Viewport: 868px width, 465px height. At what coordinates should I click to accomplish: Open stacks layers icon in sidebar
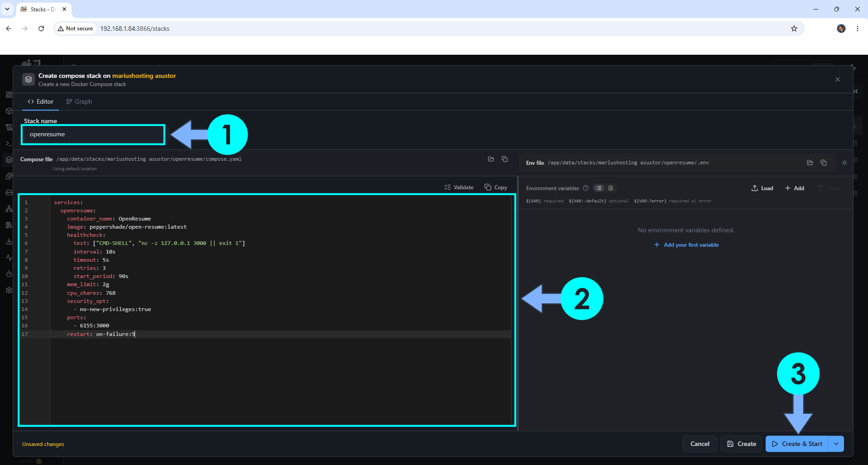pos(9,160)
